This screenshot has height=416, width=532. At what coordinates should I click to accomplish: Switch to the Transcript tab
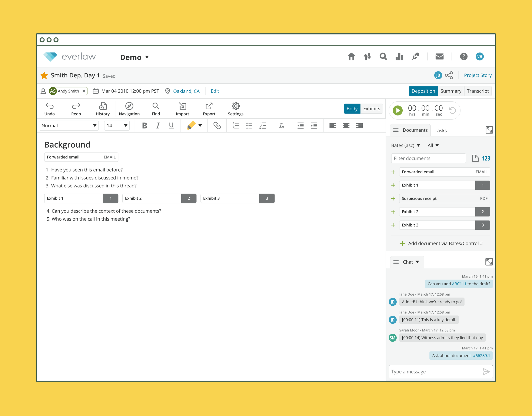(478, 91)
